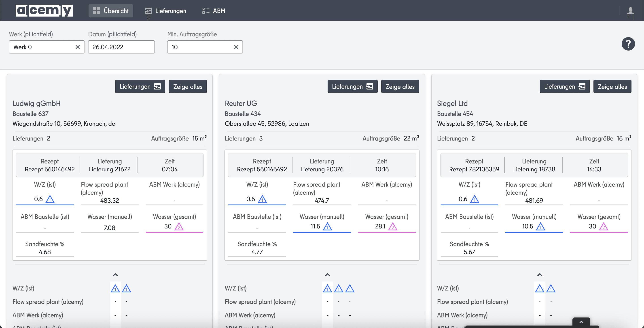Click Wasser (gesamt) pink warning in Reuter UG card

pyautogui.click(x=393, y=226)
